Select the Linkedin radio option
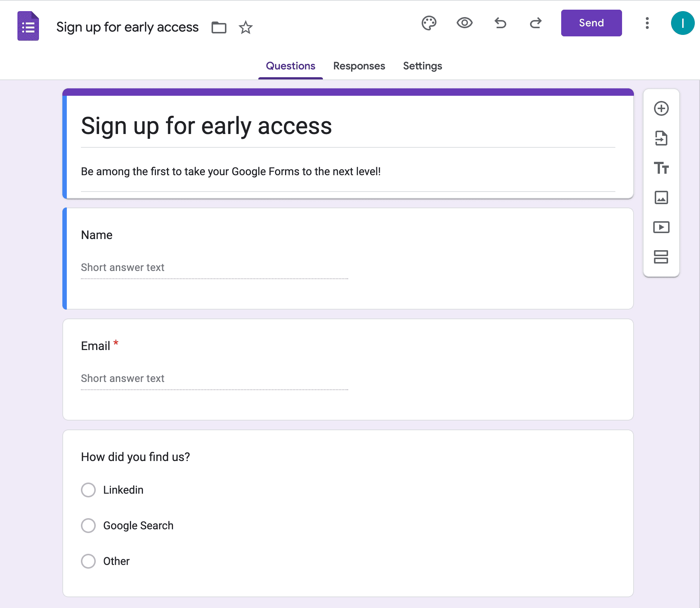 (x=88, y=490)
